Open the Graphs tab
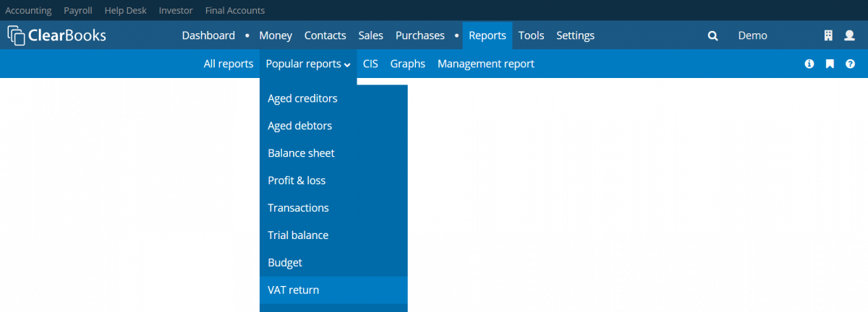 point(408,64)
